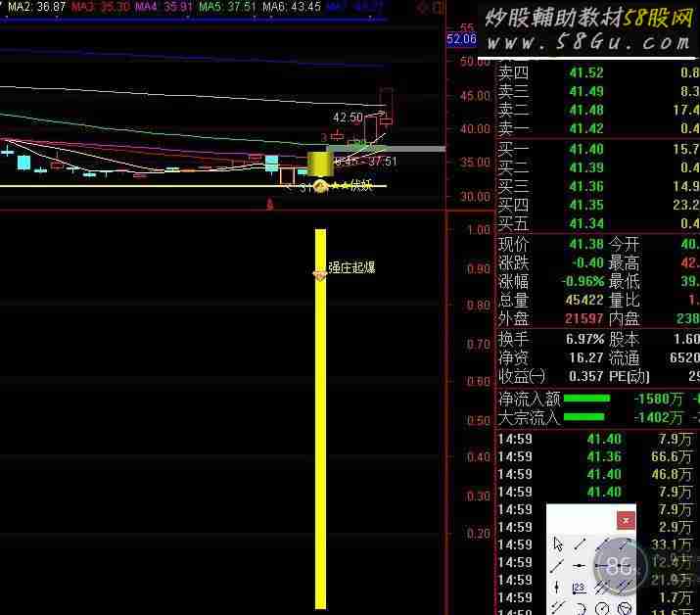Click the 净资 value 16.27
This screenshot has width=700, height=615.
point(586,357)
